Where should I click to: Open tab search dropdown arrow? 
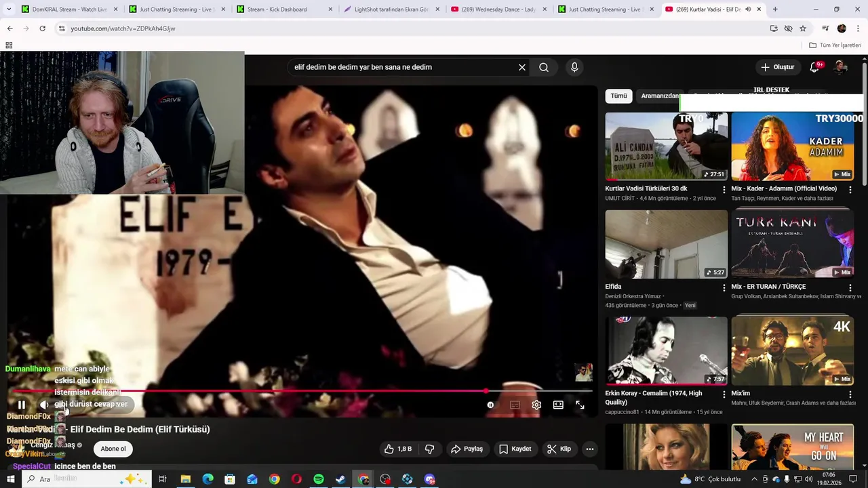pos(9,9)
